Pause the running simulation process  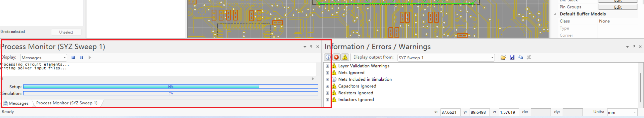click(x=81, y=57)
